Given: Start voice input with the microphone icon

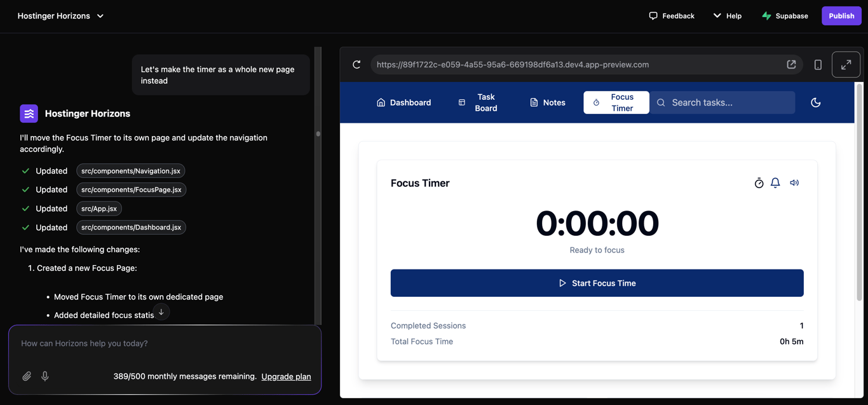Looking at the screenshot, I should click(44, 376).
